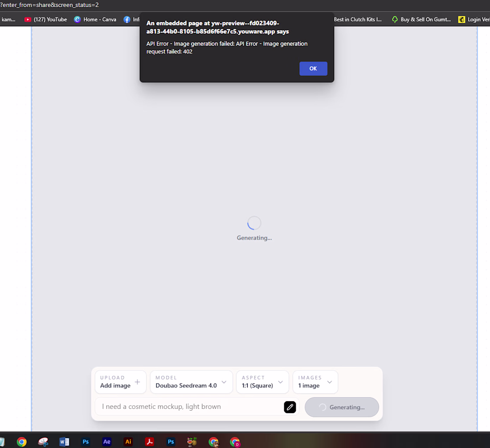Open the Chrome taskbar icon with the photo avatar
This screenshot has height=448, width=490.
213,442
